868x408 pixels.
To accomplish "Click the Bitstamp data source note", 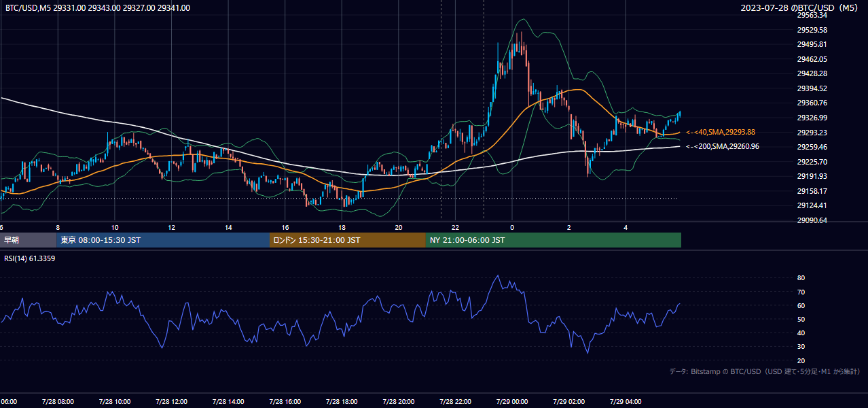I will 765,371.
